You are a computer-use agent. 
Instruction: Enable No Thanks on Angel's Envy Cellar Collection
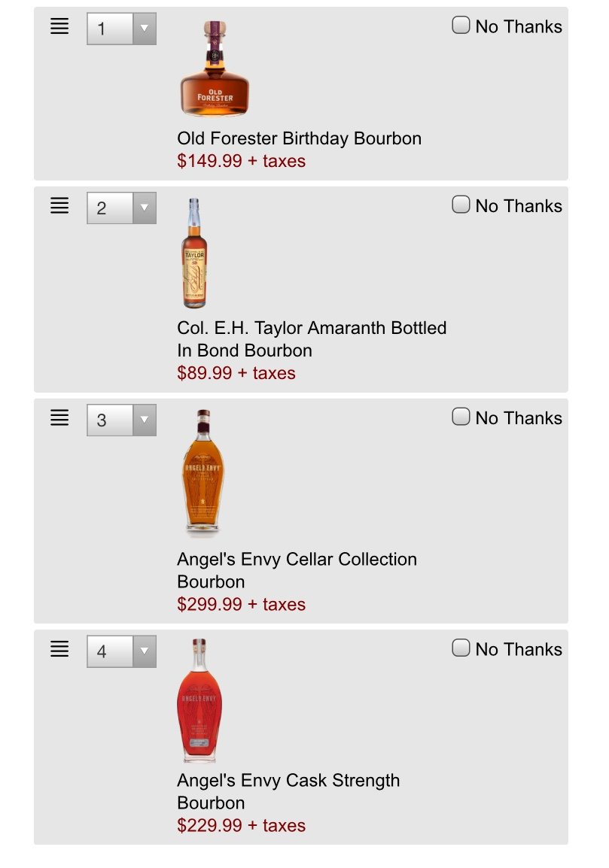(461, 416)
